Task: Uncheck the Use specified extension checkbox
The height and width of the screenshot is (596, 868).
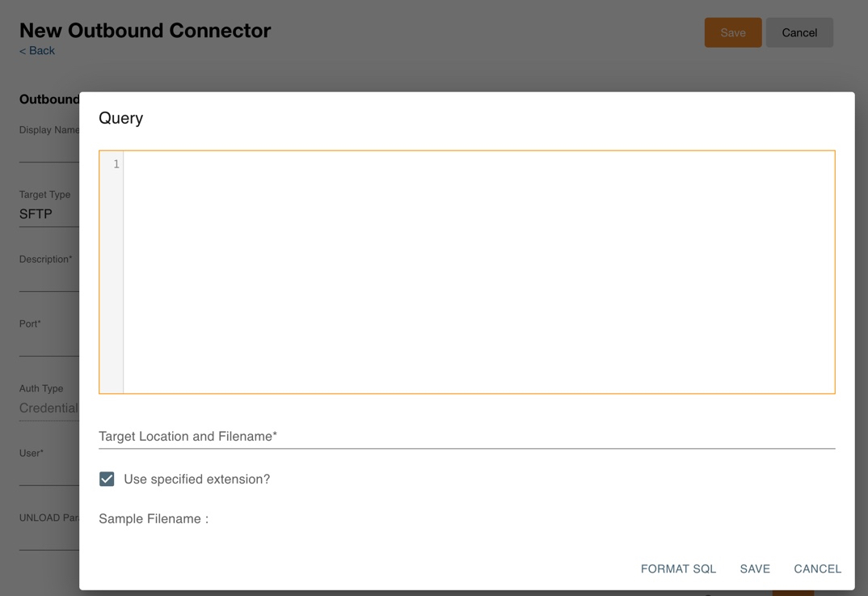Action: tap(107, 479)
